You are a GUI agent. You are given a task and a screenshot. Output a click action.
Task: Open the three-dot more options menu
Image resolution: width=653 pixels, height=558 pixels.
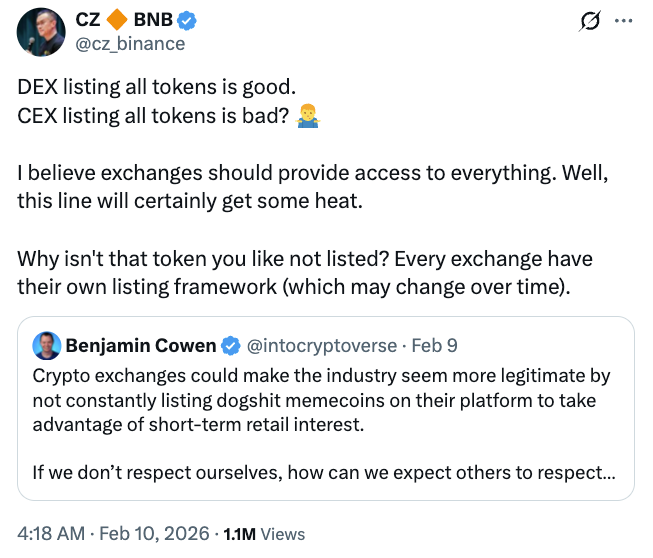click(622, 21)
